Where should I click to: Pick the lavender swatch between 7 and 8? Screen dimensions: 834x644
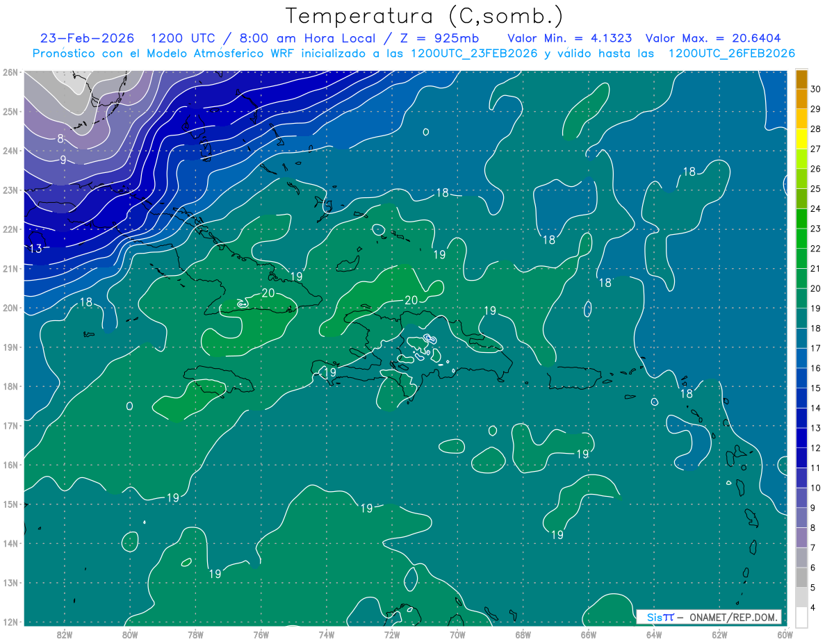pos(802,538)
